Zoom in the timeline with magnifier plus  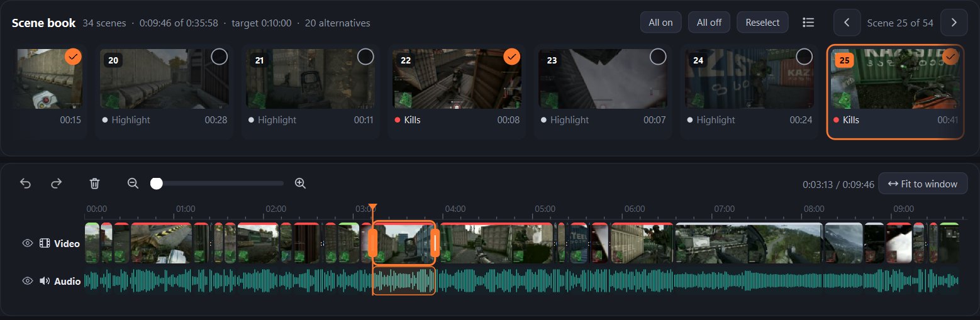coord(300,184)
